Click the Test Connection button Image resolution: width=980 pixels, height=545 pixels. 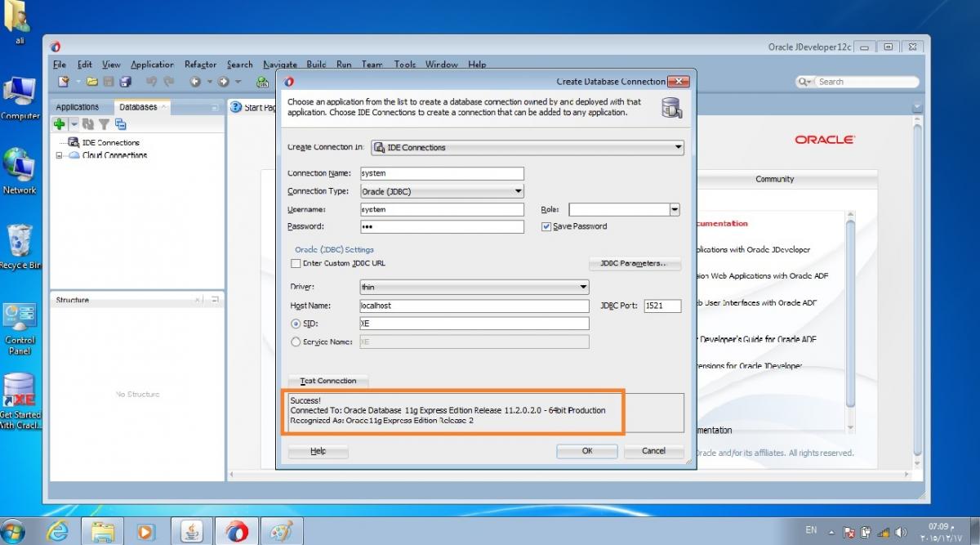click(328, 381)
